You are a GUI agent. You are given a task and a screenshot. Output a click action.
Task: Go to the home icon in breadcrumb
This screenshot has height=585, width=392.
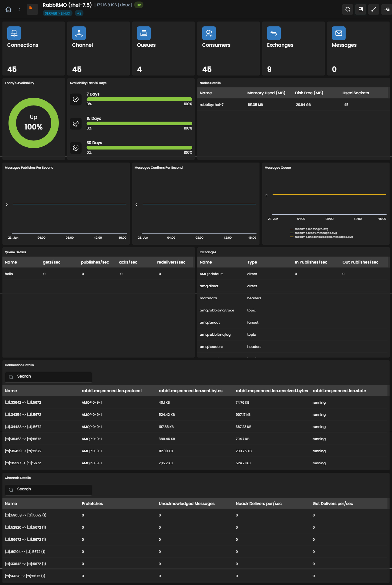tap(8, 9)
